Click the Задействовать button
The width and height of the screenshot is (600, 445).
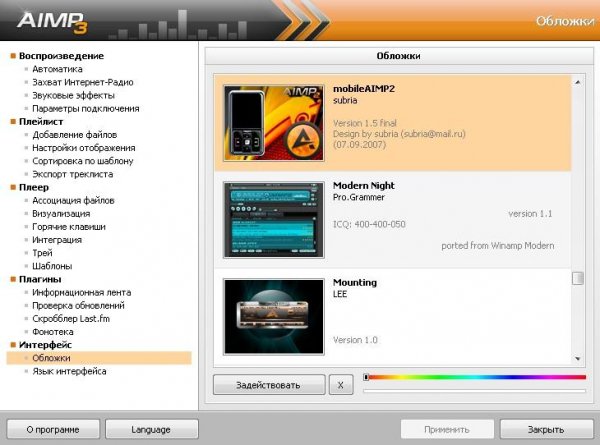(x=269, y=385)
